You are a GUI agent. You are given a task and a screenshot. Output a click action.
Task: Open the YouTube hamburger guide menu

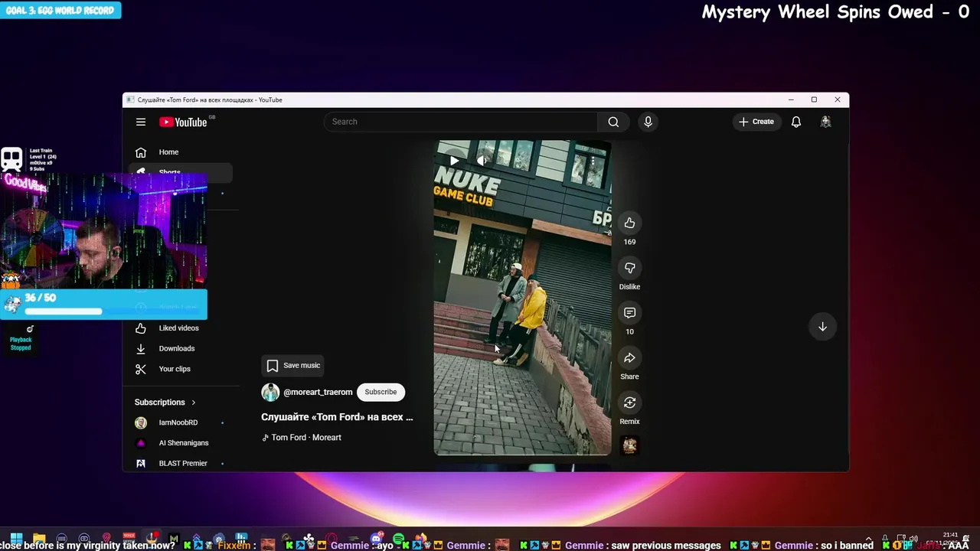[141, 122]
